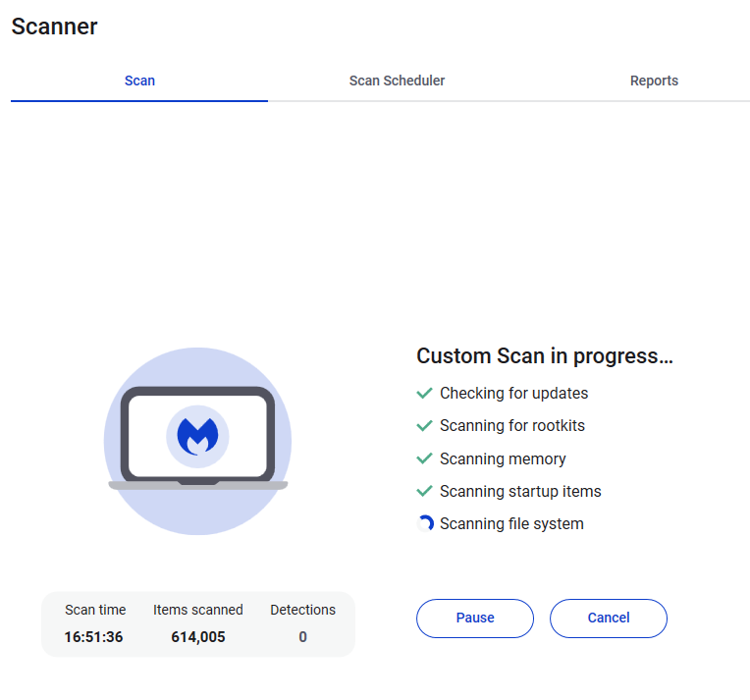
Task: Open the Scan Scheduler tab
Action: click(397, 81)
